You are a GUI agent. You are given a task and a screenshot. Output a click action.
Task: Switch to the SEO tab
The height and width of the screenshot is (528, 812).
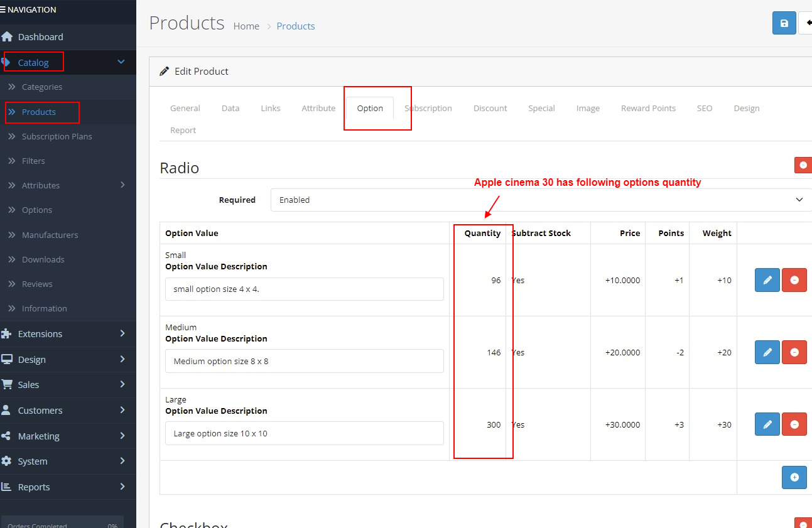pyautogui.click(x=705, y=108)
